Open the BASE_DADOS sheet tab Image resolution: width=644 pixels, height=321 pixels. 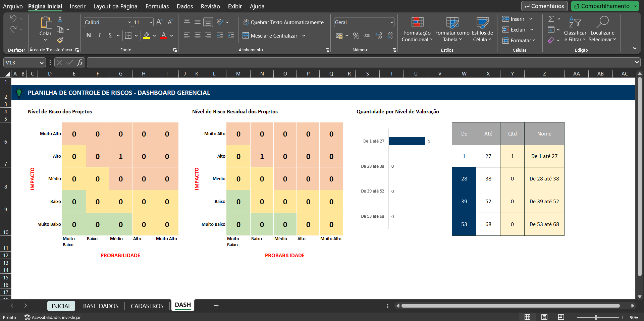tap(100, 306)
